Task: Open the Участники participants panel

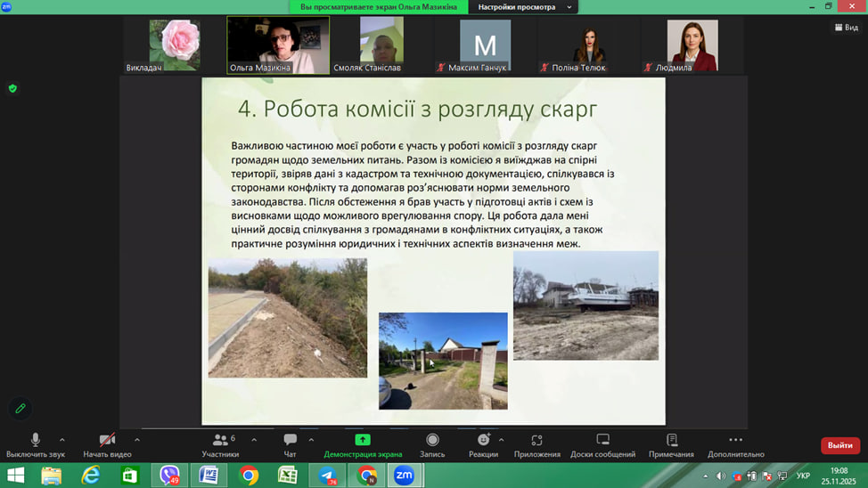Action: (220, 444)
